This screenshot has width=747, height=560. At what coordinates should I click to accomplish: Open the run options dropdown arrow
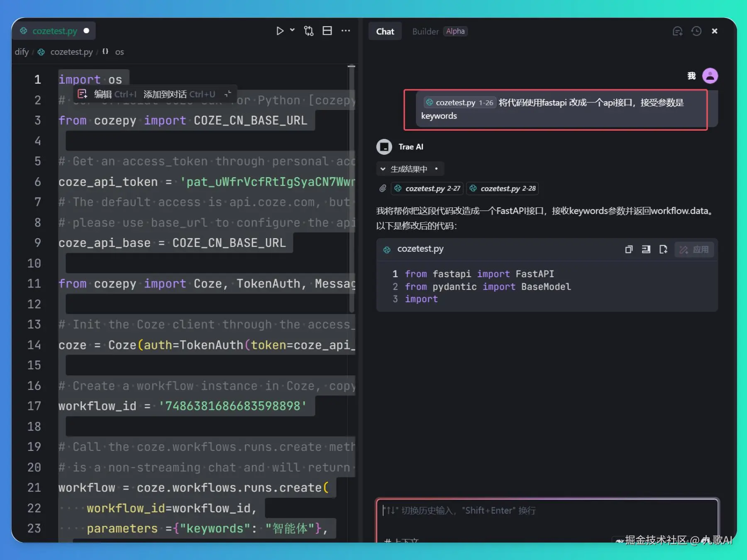point(292,30)
